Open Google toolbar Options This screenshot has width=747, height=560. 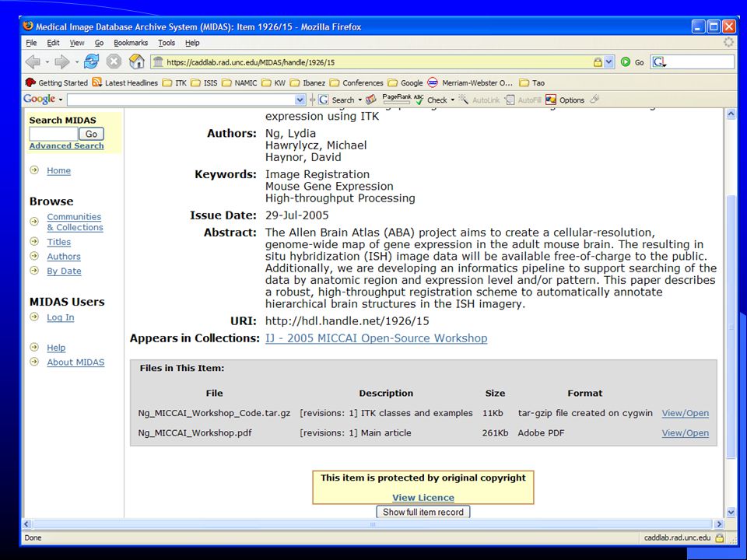click(x=565, y=100)
